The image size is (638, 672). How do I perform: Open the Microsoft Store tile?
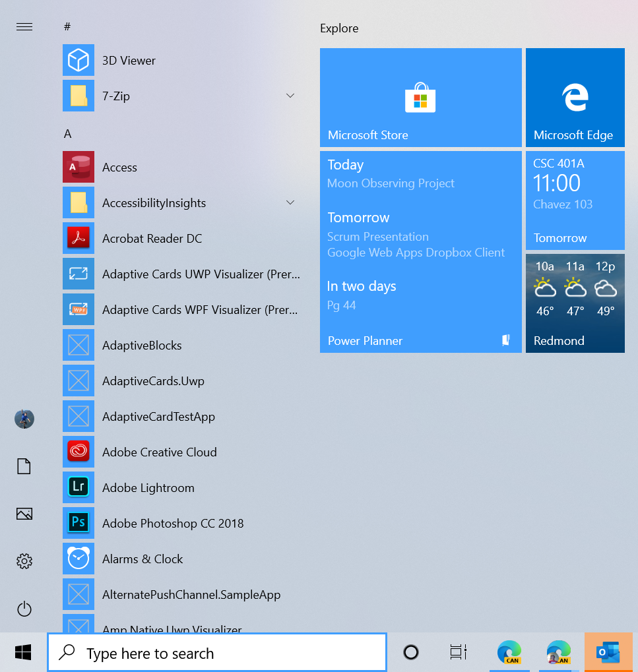(421, 98)
